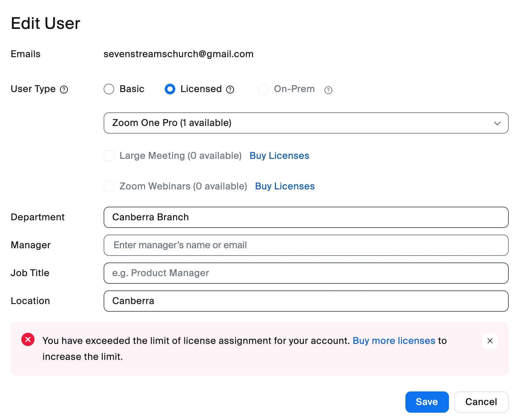Select the Licensed user type radio

click(170, 89)
